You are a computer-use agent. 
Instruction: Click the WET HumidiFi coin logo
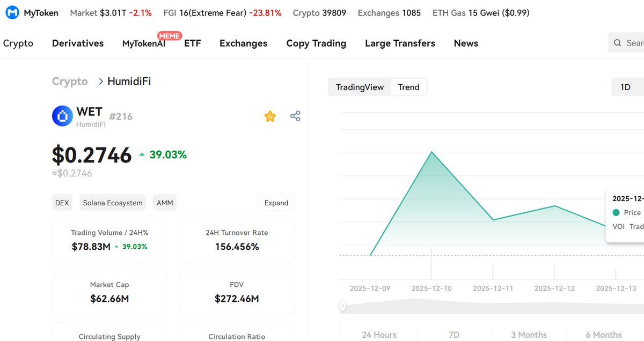[x=62, y=116]
